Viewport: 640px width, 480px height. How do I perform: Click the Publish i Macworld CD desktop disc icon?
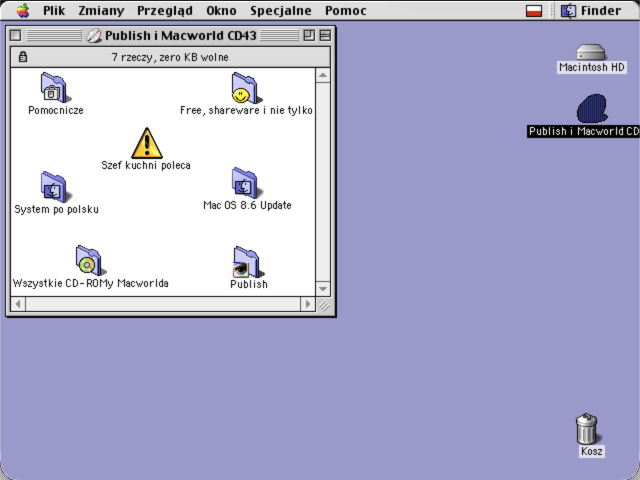click(x=592, y=109)
